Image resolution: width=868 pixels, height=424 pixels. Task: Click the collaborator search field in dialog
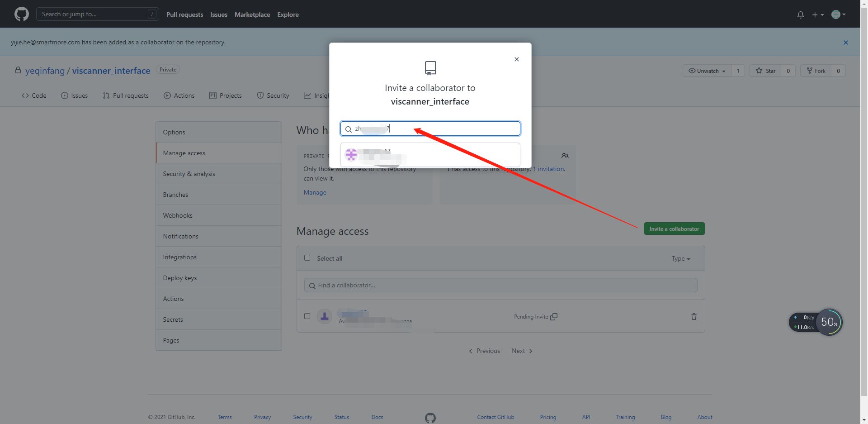[x=430, y=129]
